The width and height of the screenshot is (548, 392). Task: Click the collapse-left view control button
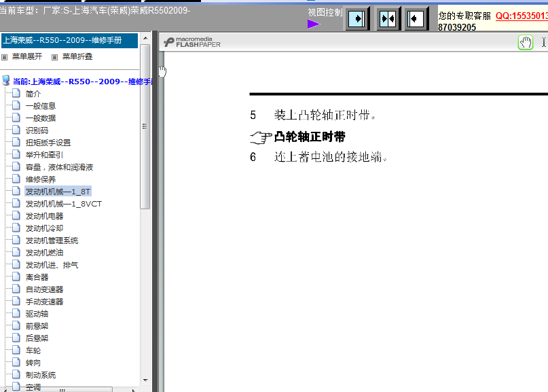[416, 18]
